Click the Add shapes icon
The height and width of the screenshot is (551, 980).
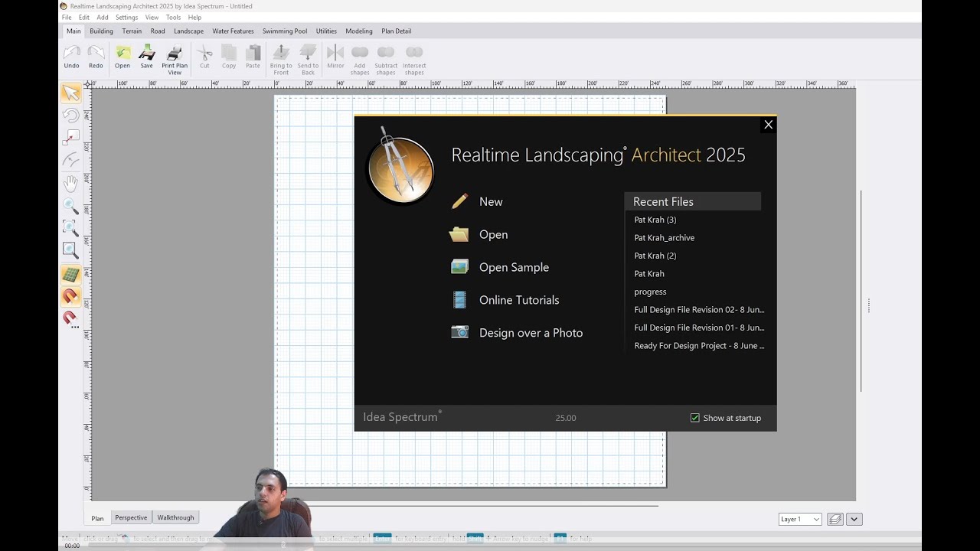360,52
